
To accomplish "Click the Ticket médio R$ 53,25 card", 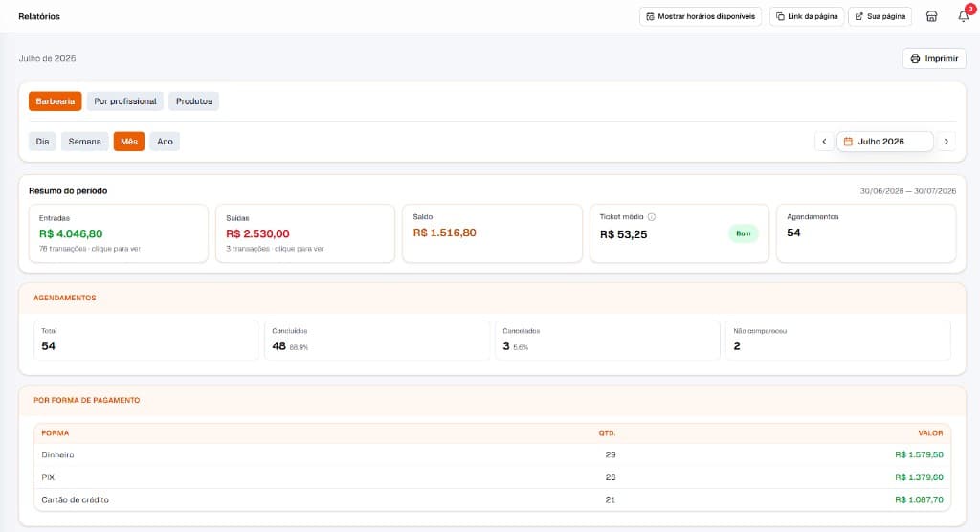I will [679, 233].
